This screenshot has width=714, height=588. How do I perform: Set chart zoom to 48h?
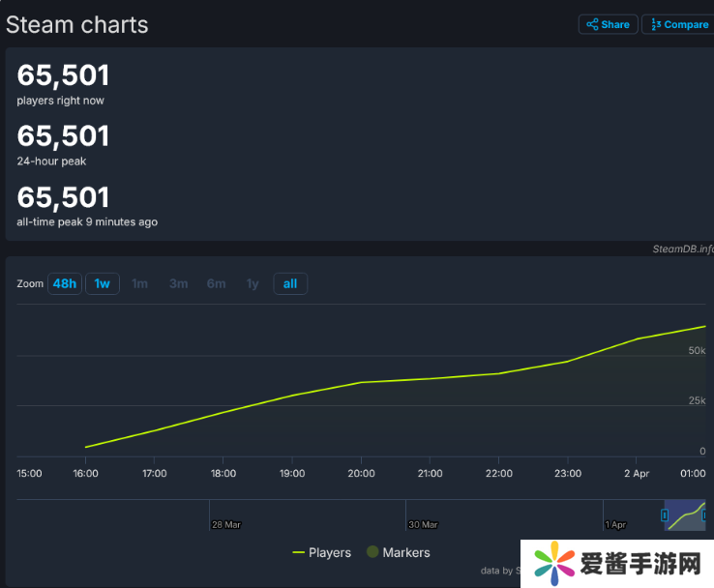pos(65,283)
